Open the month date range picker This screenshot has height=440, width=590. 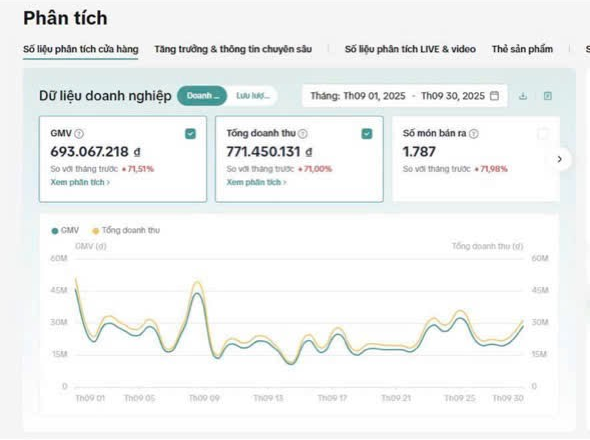pyautogui.click(x=404, y=96)
